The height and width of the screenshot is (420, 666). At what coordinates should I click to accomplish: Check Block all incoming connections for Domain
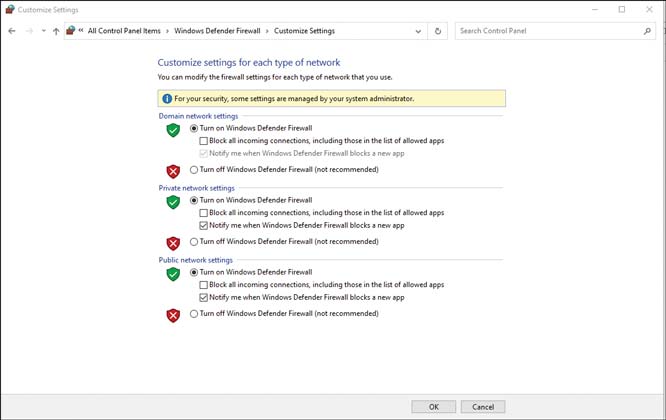(x=203, y=141)
